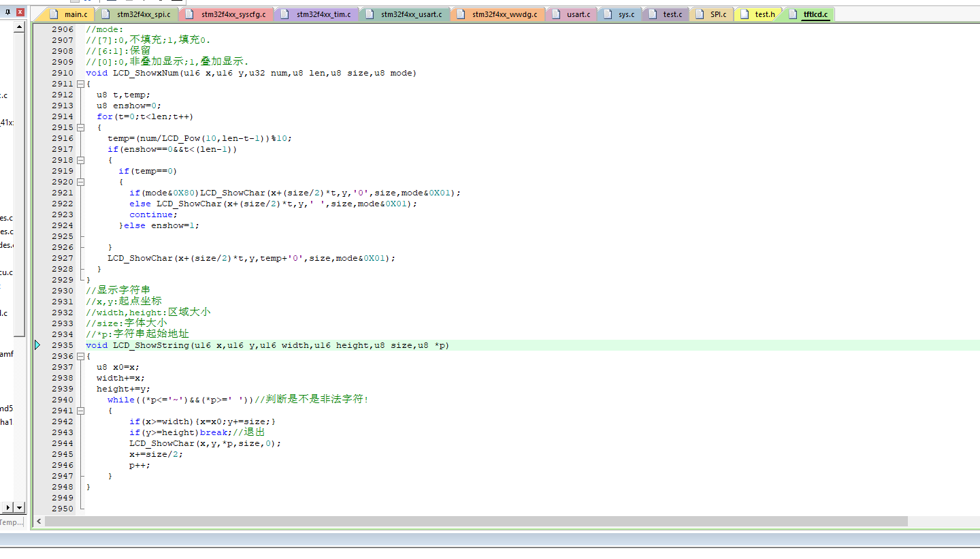Click the "}else enshow=1;" line

coord(159,225)
